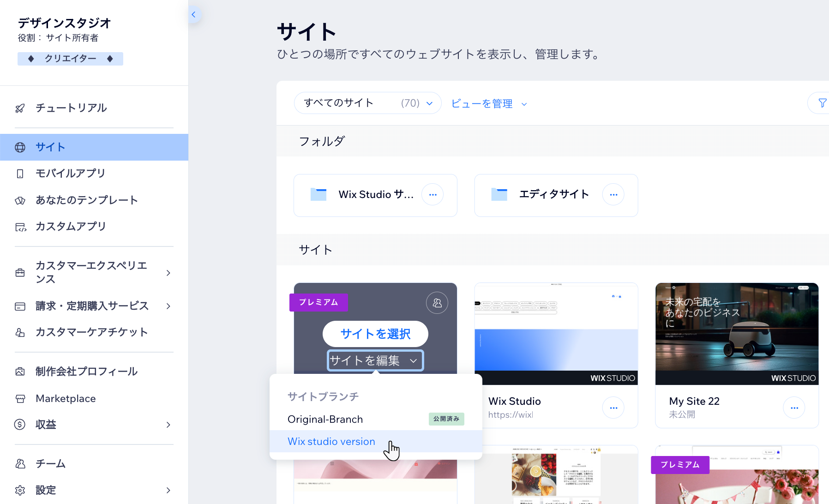Screen dimensions: 829x504
Task: Go to チュートリアル in the sidebar
Action: [x=71, y=108]
